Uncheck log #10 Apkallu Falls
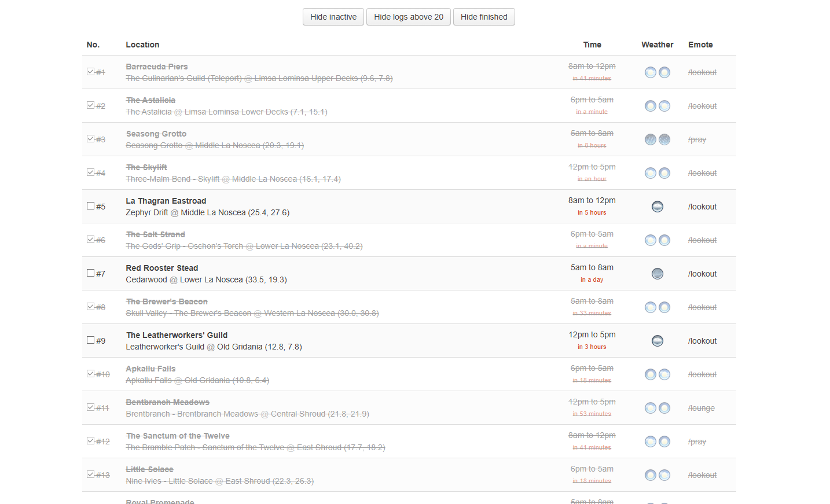The height and width of the screenshot is (504, 830). pos(90,374)
